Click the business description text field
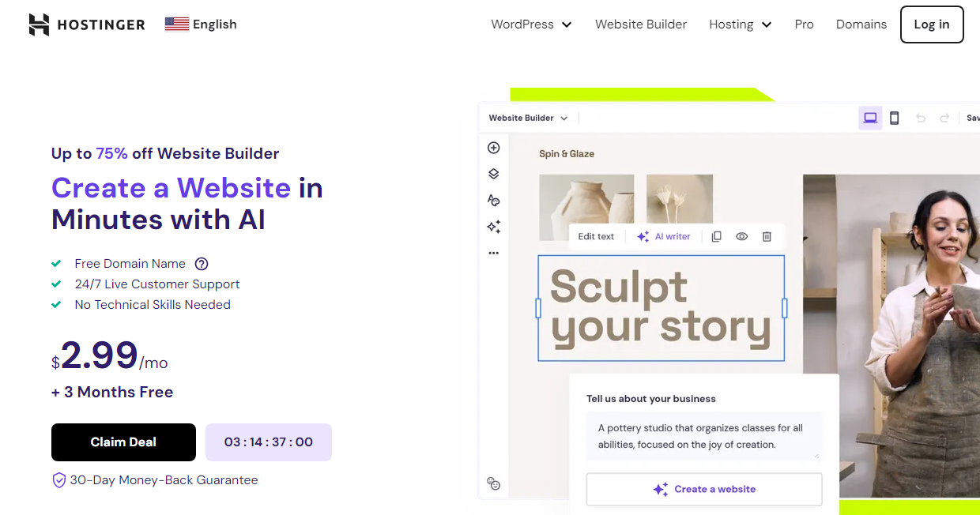980x515 pixels. pos(703,436)
